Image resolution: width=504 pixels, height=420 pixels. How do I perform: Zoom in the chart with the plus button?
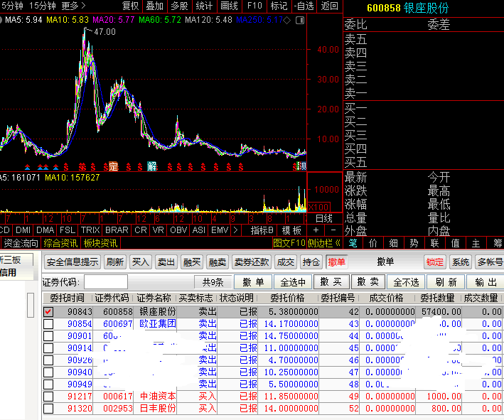(x=316, y=230)
